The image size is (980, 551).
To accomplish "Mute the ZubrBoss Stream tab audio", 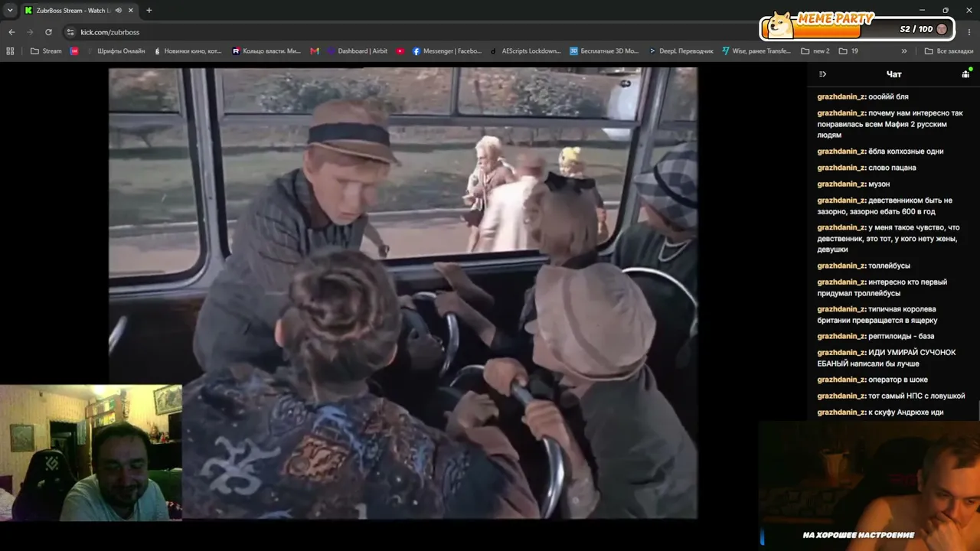I will (118, 11).
